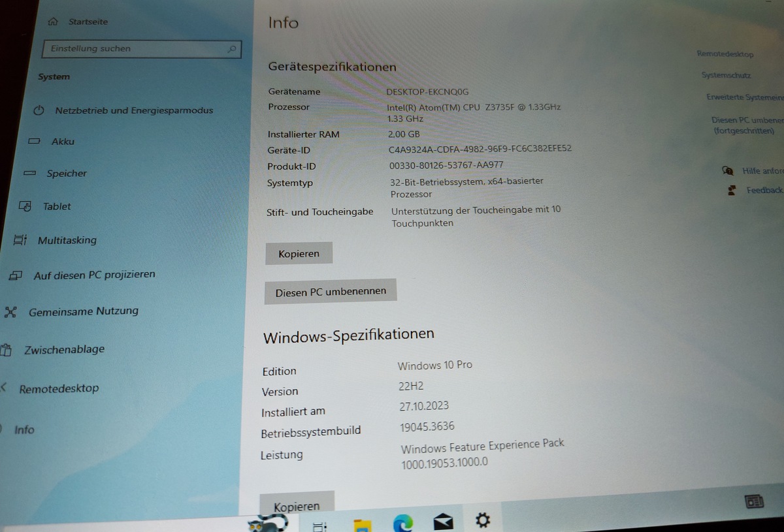Click the storage icon beside Speicher
Viewport: 784px width, 532px height.
click(29, 173)
